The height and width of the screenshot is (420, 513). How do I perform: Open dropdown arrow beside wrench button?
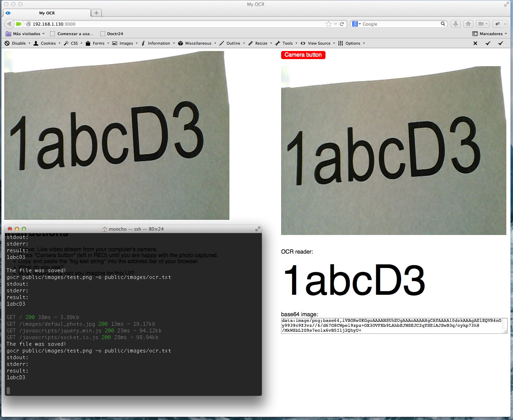(505, 24)
